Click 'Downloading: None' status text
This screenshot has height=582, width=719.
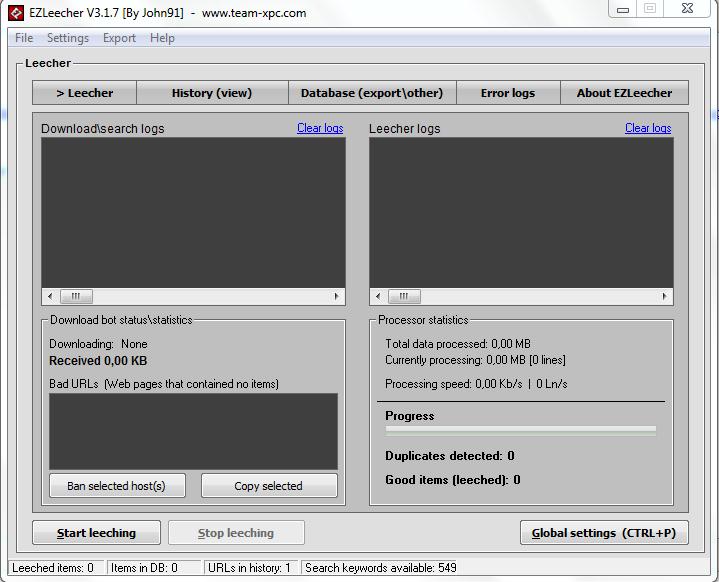98,344
